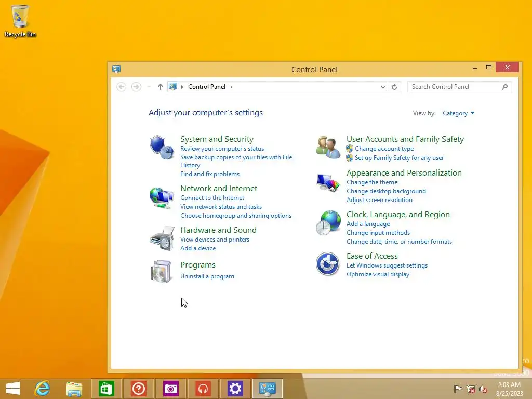Viewport: 532px width, 399px height.
Task: Open the Help and Tips taskbar icon
Action: point(138,389)
